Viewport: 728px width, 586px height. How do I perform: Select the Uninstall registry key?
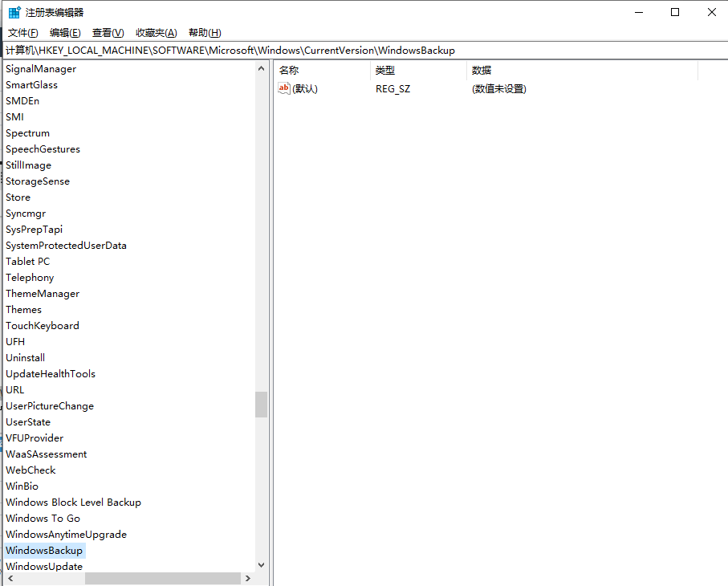(x=26, y=357)
